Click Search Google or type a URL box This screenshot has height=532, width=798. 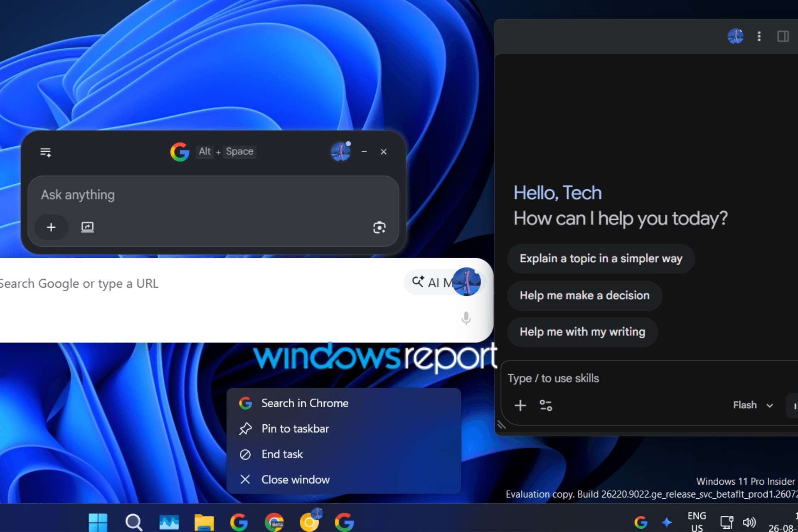199,283
